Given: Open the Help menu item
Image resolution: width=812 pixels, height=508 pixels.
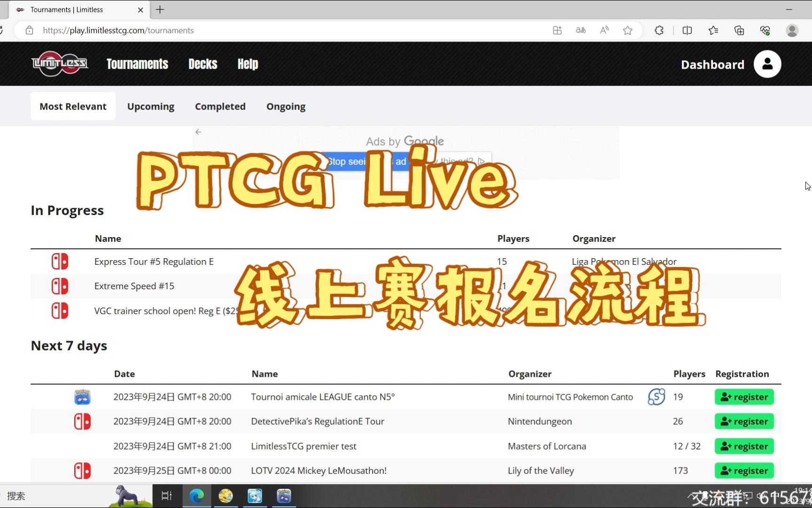Looking at the screenshot, I should (248, 64).
